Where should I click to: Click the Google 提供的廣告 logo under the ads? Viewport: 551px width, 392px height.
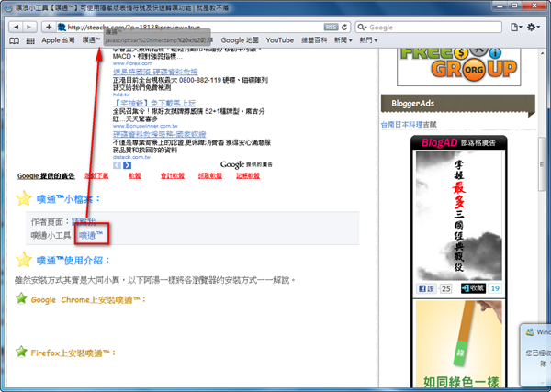coord(246,164)
